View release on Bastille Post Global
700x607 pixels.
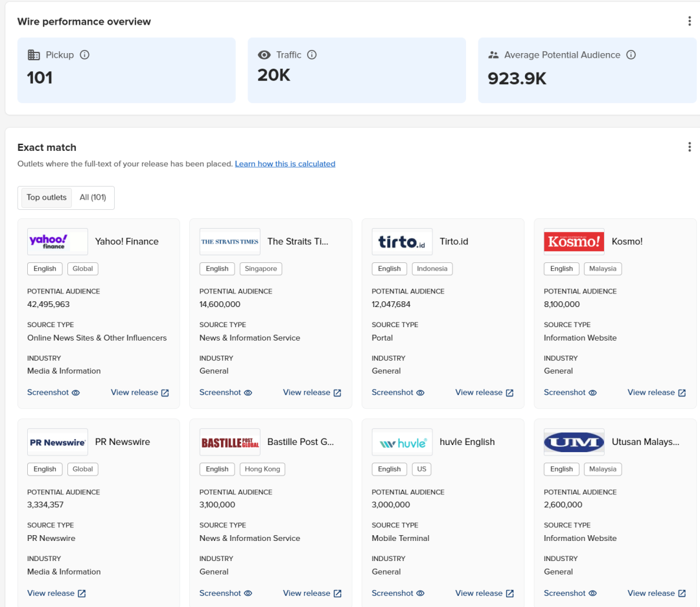click(312, 593)
